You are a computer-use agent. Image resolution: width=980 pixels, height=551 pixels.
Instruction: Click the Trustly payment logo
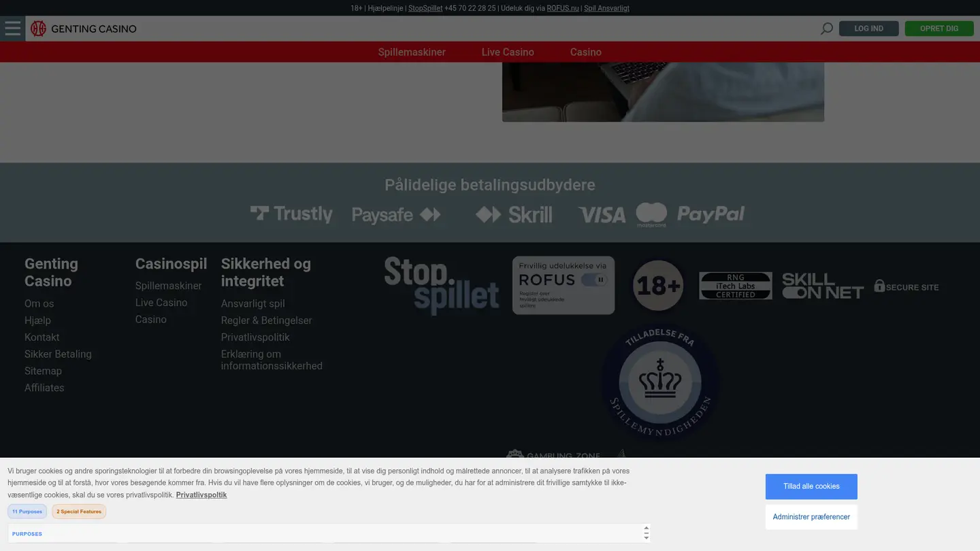(291, 214)
